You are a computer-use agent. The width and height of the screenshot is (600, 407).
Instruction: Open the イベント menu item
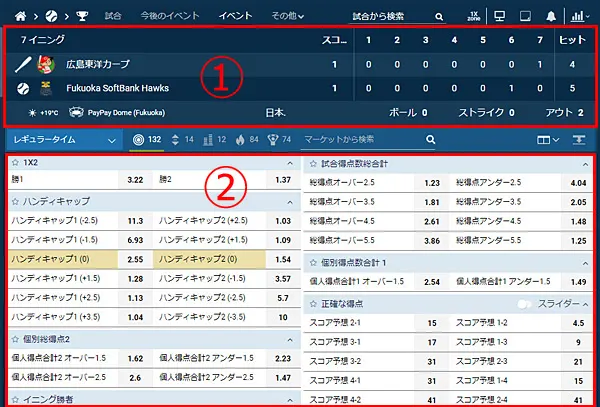(235, 16)
